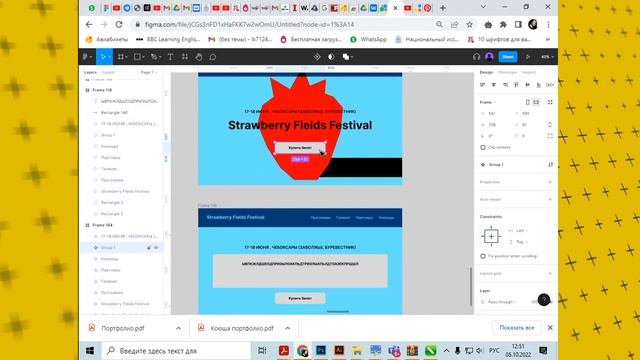Viewport: 640px width, 360px height.
Task: Align bottom in Design panel
Action: pos(538,85)
